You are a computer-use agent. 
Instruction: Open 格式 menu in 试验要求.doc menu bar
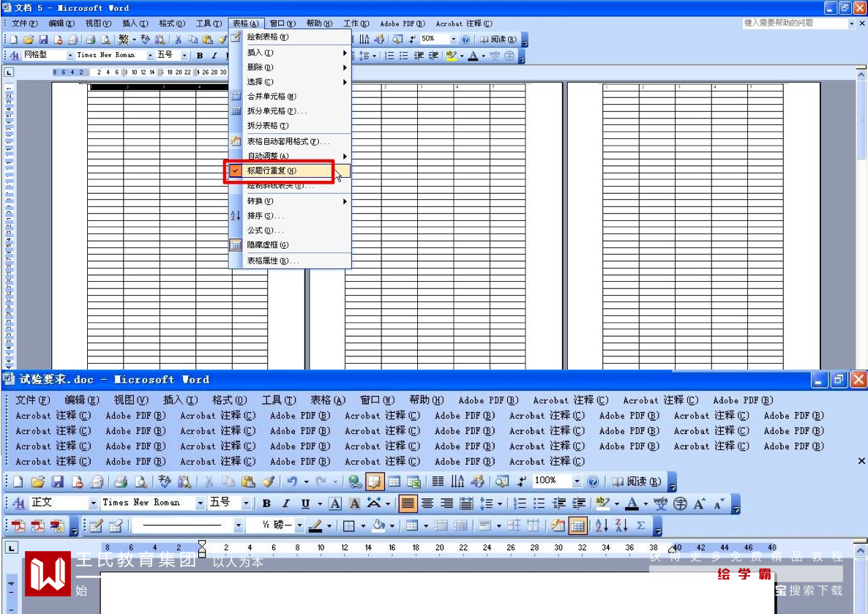coord(229,400)
